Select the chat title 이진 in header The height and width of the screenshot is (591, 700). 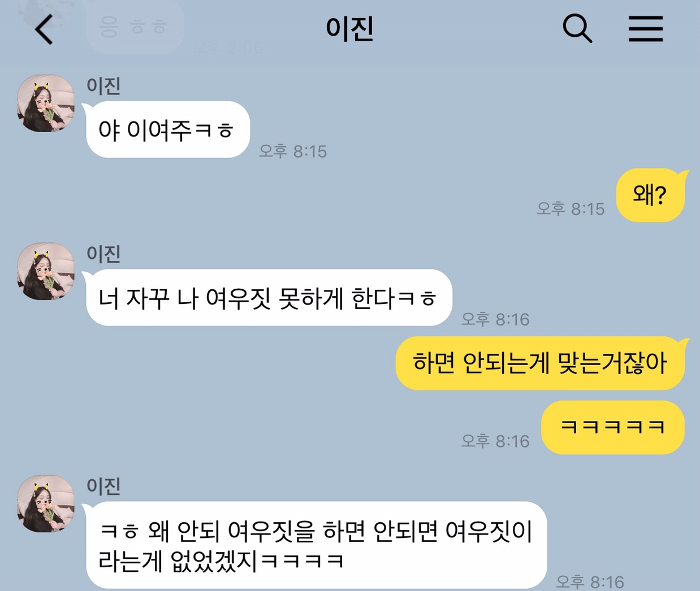(x=349, y=29)
